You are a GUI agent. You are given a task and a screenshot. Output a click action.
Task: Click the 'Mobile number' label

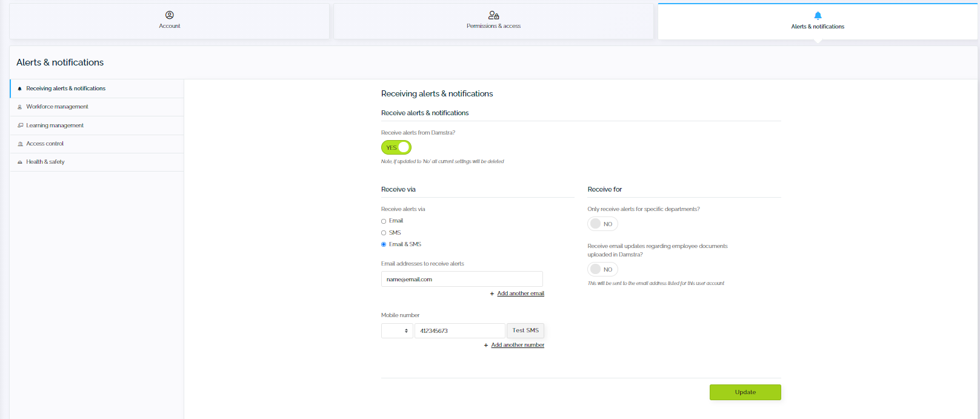[x=400, y=315]
